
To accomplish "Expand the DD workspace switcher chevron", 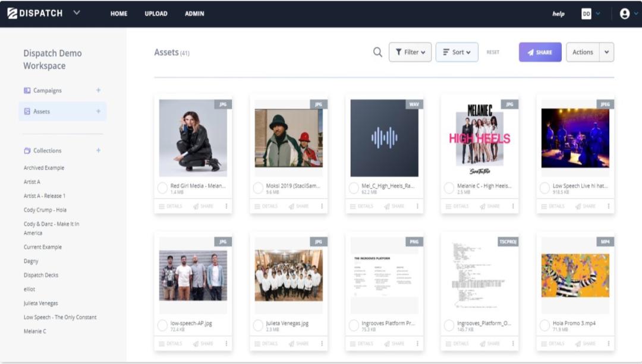I will click(x=598, y=14).
